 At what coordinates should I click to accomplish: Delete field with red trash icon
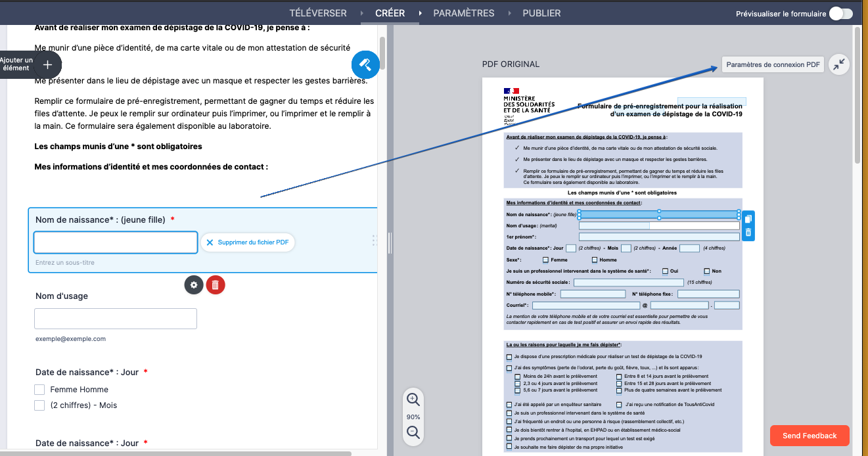pos(215,285)
